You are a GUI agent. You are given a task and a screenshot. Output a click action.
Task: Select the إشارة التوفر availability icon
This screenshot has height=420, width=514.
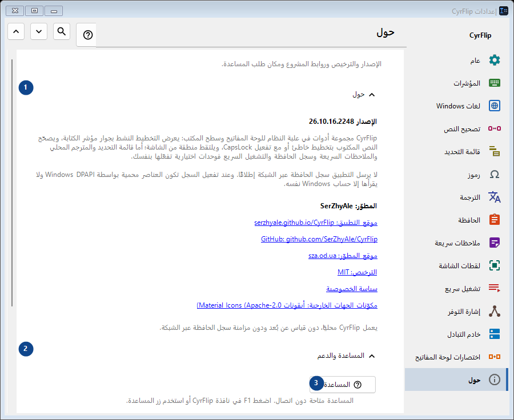(x=495, y=311)
